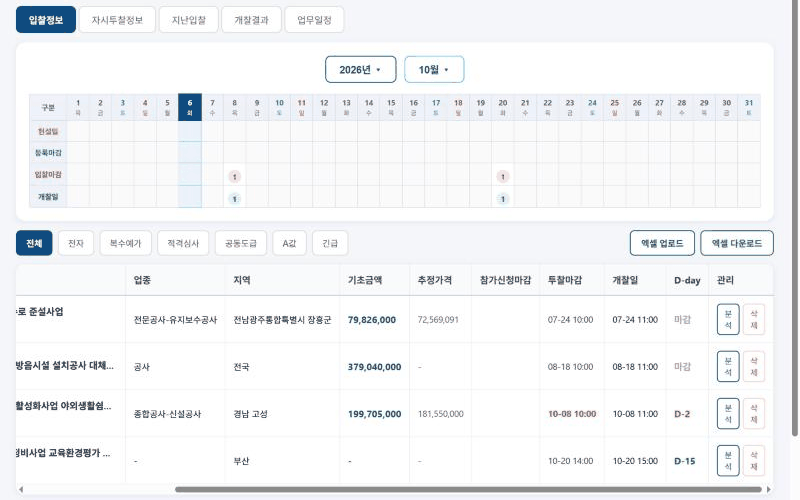Select day 20 in the calendar header
Screen dimensions: 800x500
(x=503, y=107)
